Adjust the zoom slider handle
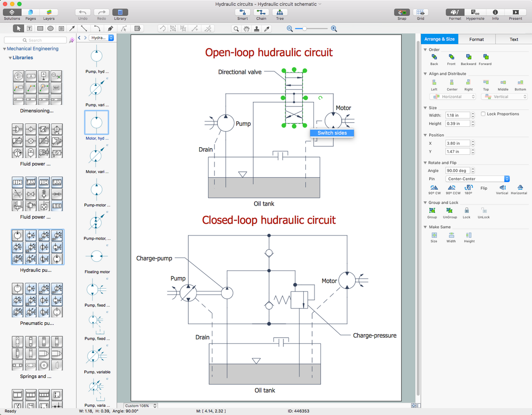532x415 pixels. [305, 29]
